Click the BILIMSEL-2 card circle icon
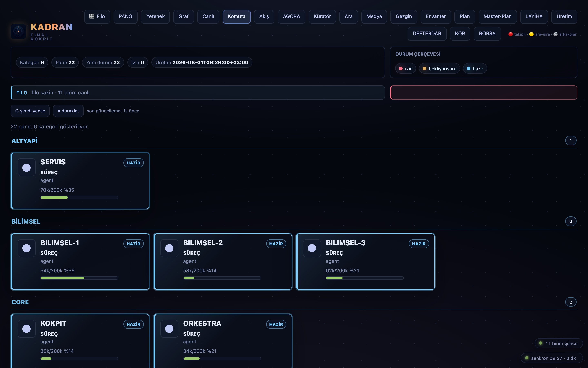Screen dimensions: 588x368 coord(169,248)
